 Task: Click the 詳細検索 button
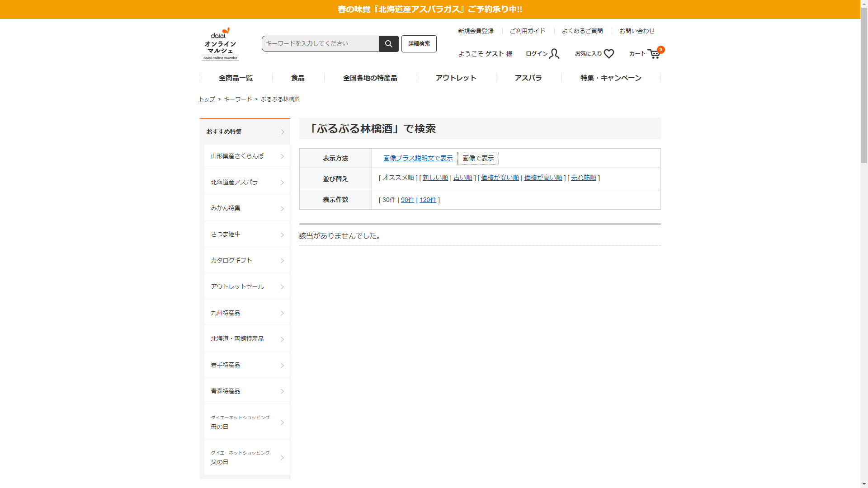(x=419, y=44)
